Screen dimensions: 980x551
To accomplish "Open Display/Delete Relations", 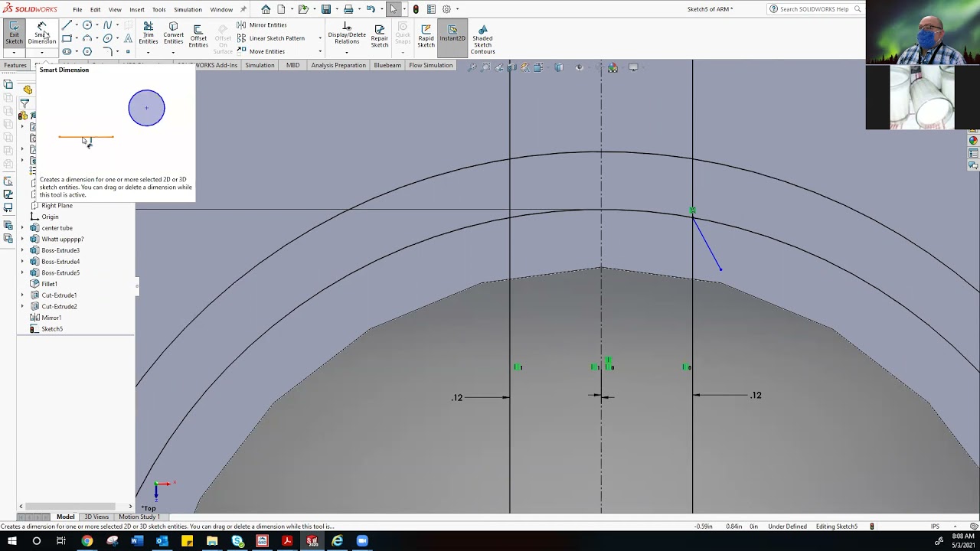I will (x=347, y=32).
